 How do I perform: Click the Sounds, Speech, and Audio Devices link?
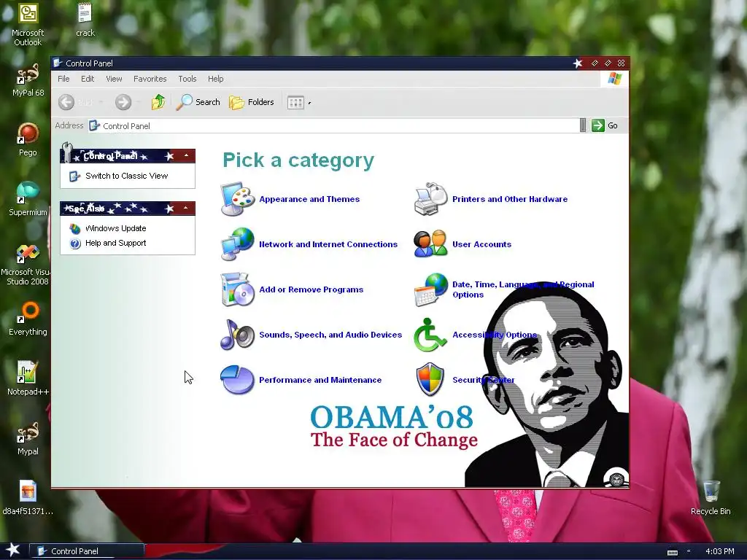point(330,335)
